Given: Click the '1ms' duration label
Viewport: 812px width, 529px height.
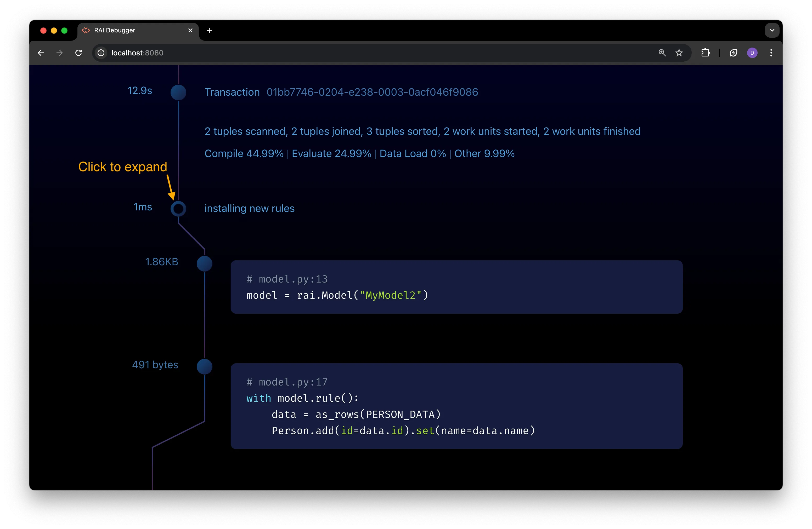Looking at the screenshot, I should click(143, 207).
